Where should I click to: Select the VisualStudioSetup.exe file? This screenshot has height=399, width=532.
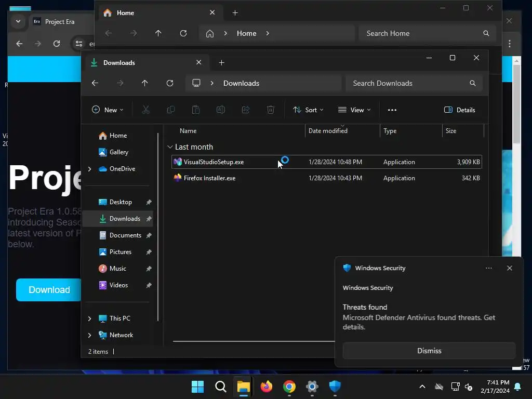point(326,162)
